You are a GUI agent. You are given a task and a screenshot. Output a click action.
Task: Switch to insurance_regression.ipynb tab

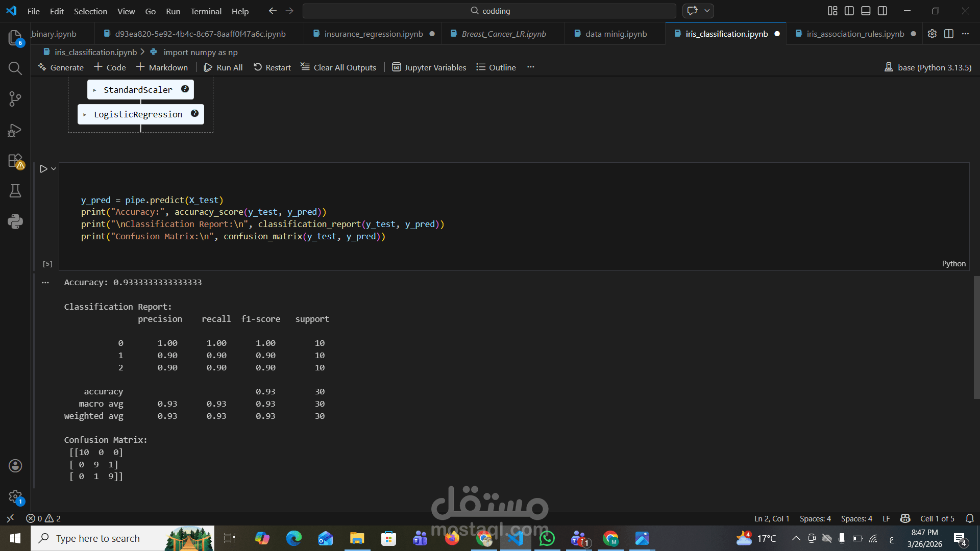coord(373,34)
